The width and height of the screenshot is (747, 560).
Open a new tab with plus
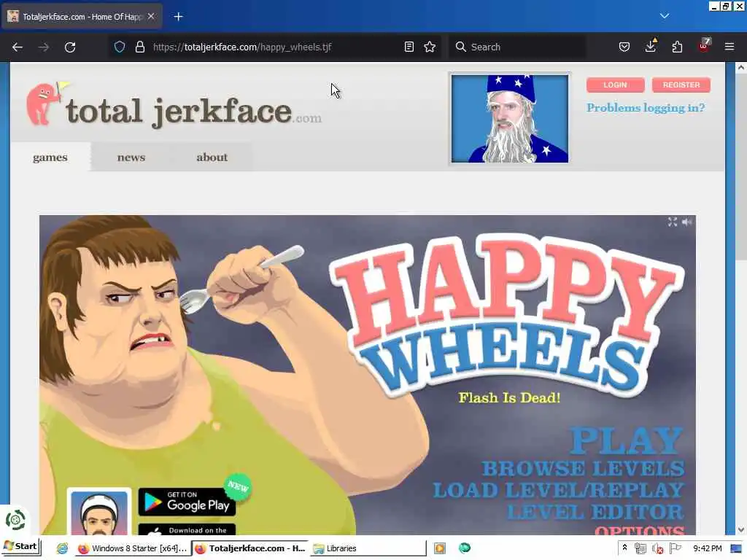(178, 17)
